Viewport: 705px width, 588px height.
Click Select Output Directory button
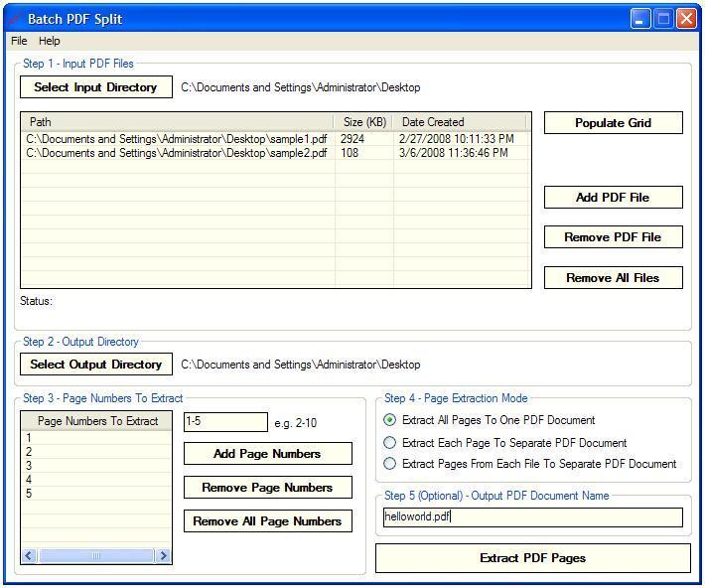(x=95, y=364)
